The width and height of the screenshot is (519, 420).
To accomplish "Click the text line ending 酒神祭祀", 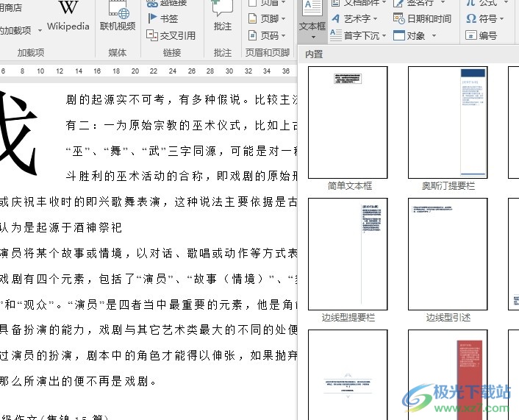I will click(x=61, y=227).
